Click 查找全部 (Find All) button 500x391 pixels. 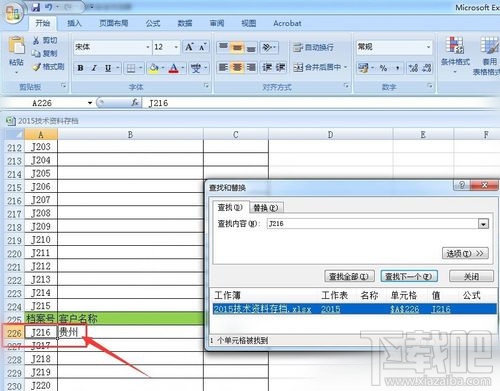coord(349,276)
